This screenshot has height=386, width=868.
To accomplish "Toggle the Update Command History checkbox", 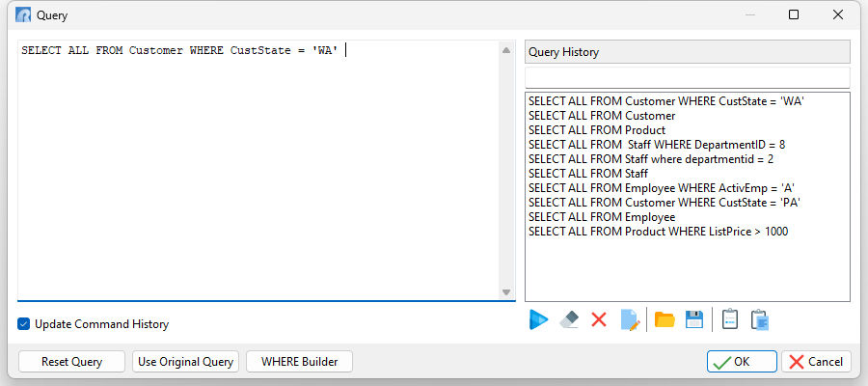I will pyautogui.click(x=24, y=324).
